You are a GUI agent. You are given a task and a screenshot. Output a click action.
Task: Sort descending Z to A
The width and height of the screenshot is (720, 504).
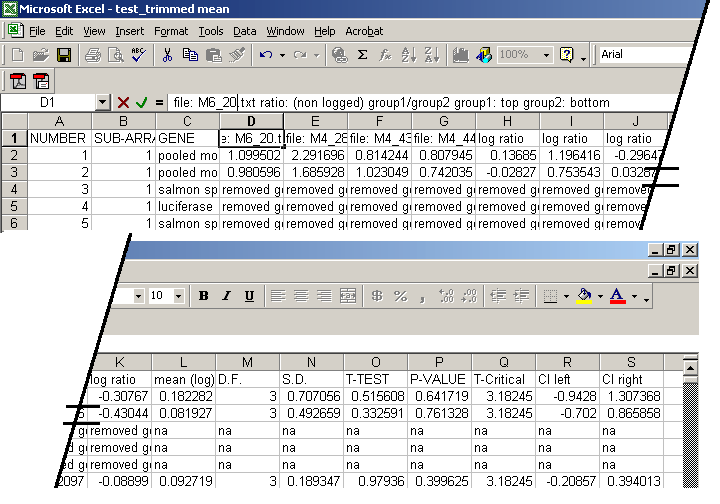click(x=432, y=55)
